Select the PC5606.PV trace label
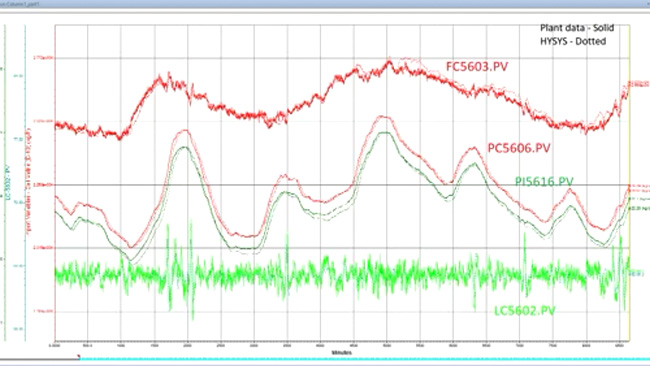The image size is (650, 366). (519, 148)
